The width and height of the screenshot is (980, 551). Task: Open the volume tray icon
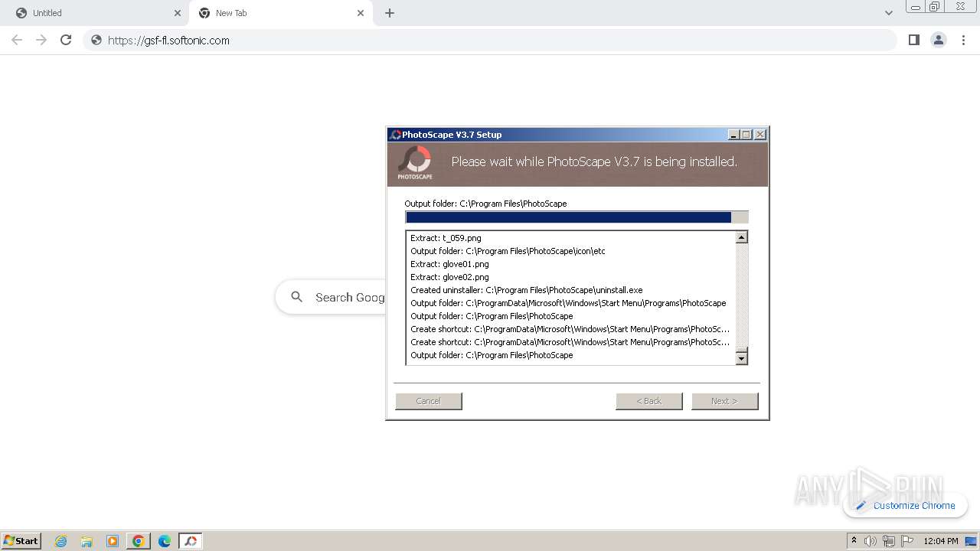click(x=871, y=541)
